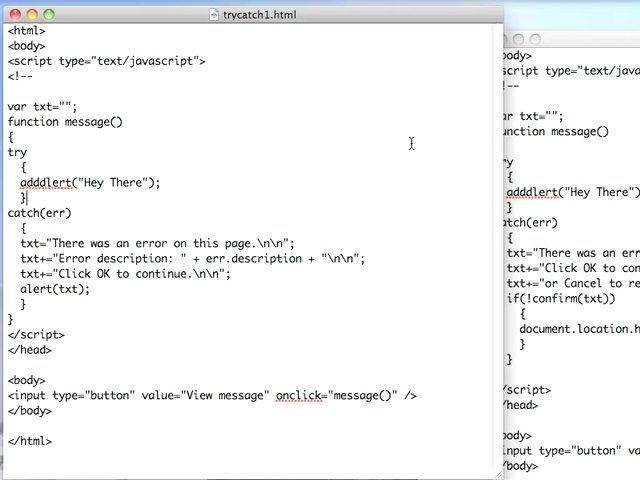Click 'value="View message"' in the input tag
The height and width of the screenshot is (480, 640).
(205, 396)
